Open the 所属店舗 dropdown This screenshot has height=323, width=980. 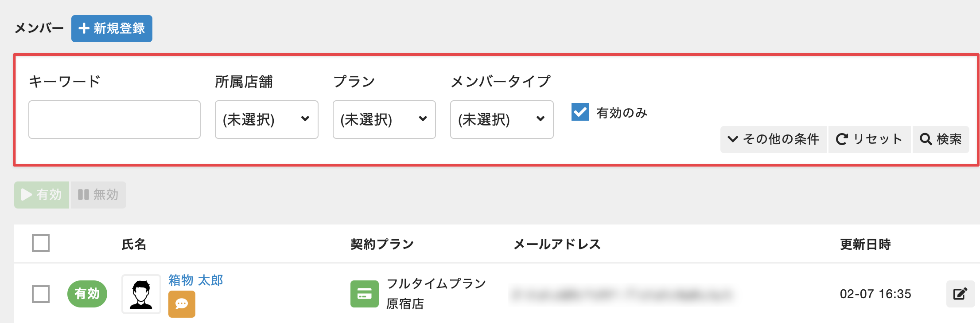266,119
